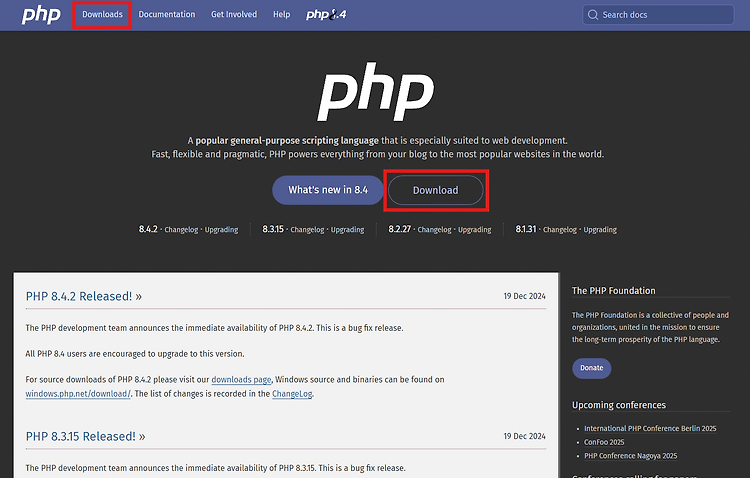Follow the downloads page link
The image size is (750, 478).
coord(241,379)
